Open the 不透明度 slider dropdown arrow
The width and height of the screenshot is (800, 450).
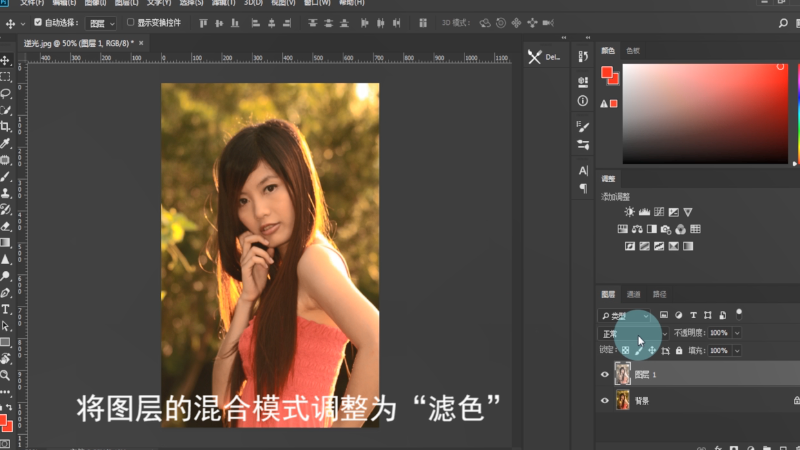737,333
